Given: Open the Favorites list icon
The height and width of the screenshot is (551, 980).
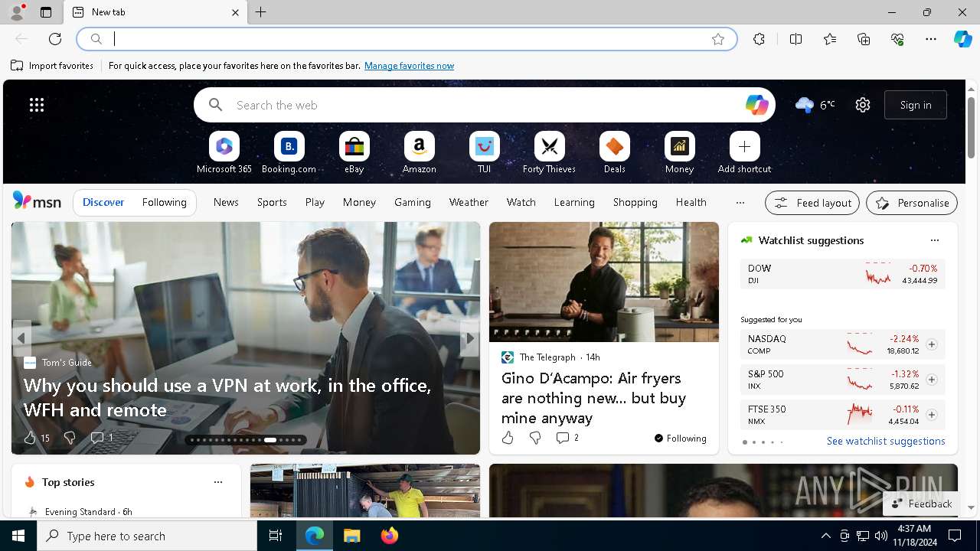Looking at the screenshot, I should click(830, 39).
